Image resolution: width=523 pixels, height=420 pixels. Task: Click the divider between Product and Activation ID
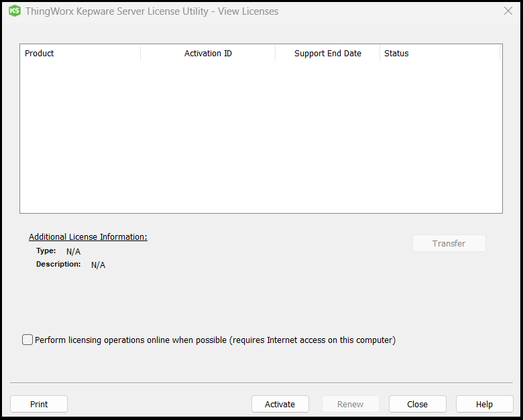pyautogui.click(x=141, y=54)
